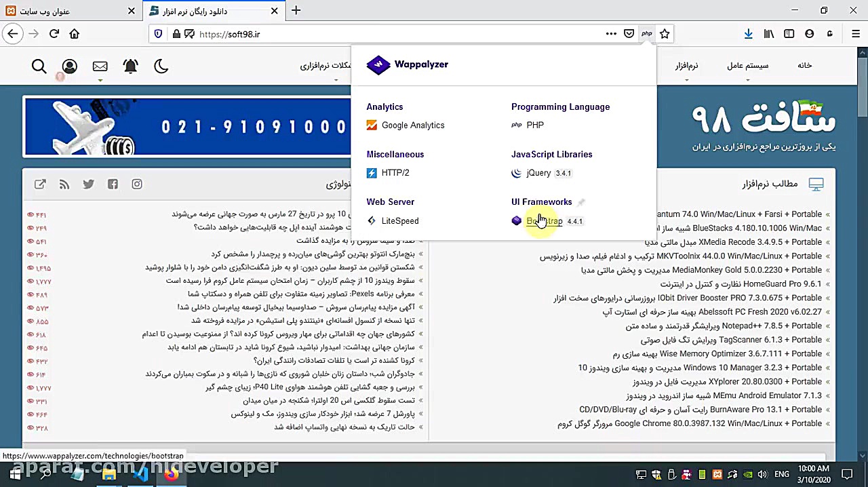
Task: Expand the نرم‌افزار menu
Action: click(686, 66)
